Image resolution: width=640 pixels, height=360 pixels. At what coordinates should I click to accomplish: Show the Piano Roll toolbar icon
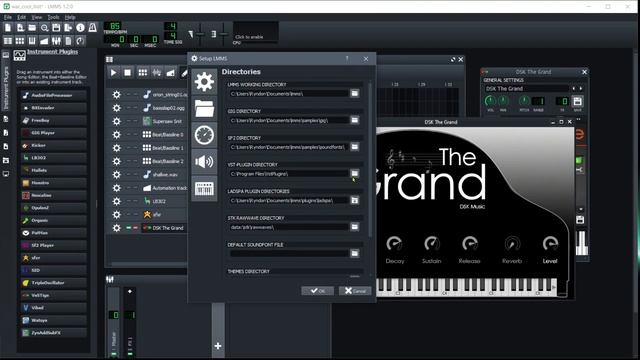(32, 41)
